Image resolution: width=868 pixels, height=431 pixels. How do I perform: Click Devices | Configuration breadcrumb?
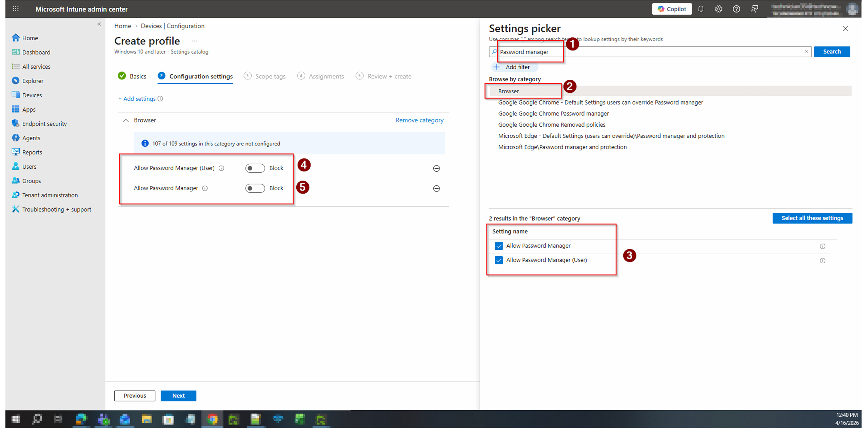point(173,26)
